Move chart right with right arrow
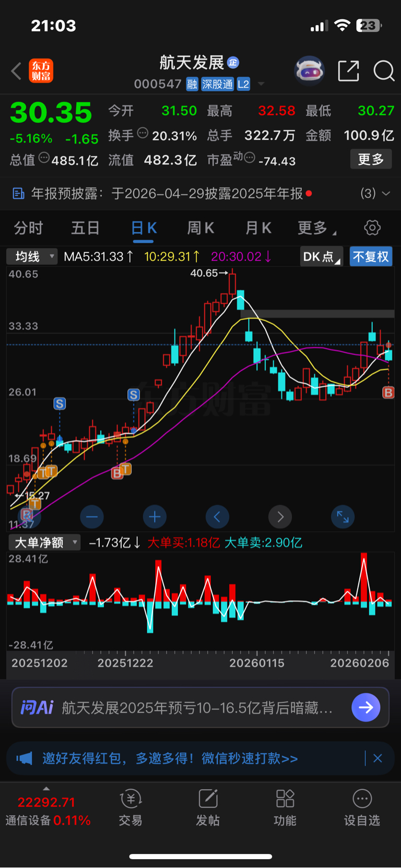 pyautogui.click(x=280, y=517)
